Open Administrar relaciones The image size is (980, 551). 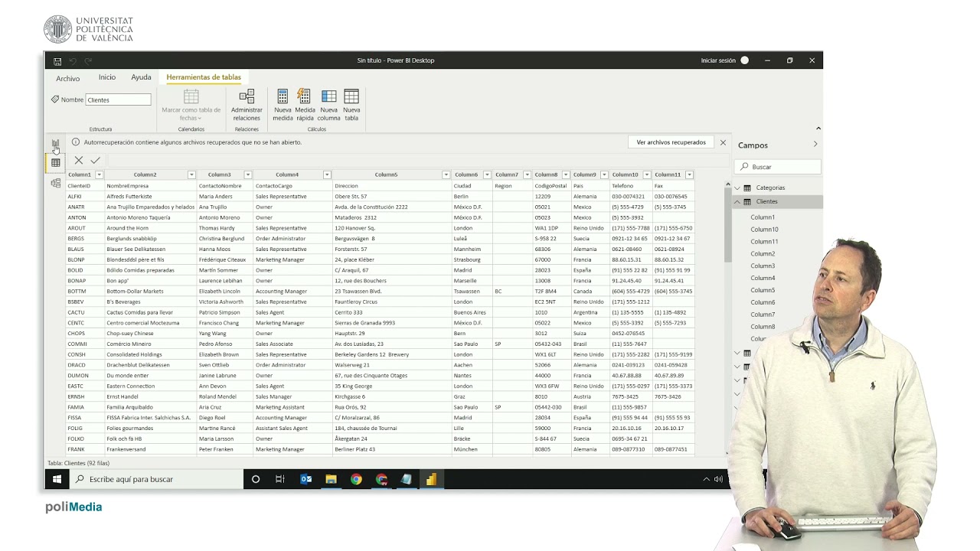[247, 105]
